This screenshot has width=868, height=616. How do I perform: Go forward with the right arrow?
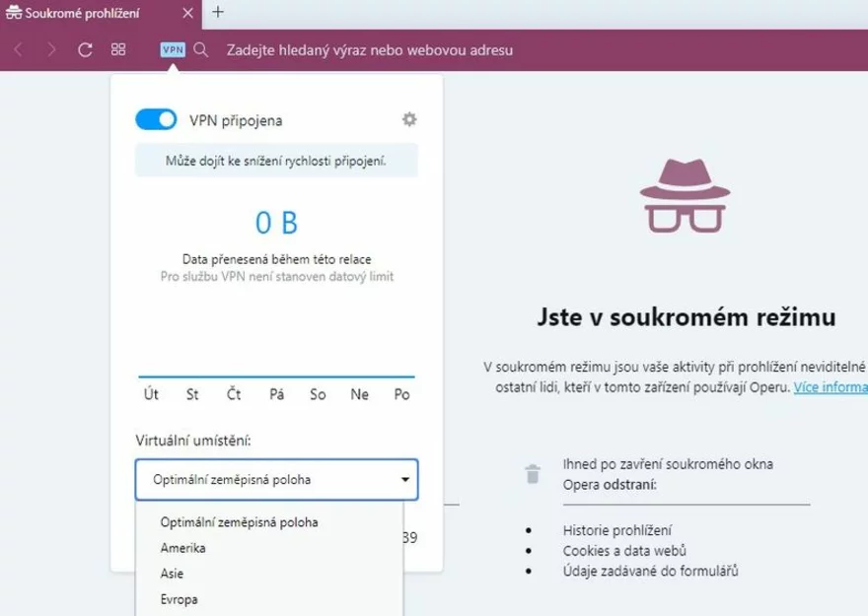pos(52,49)
